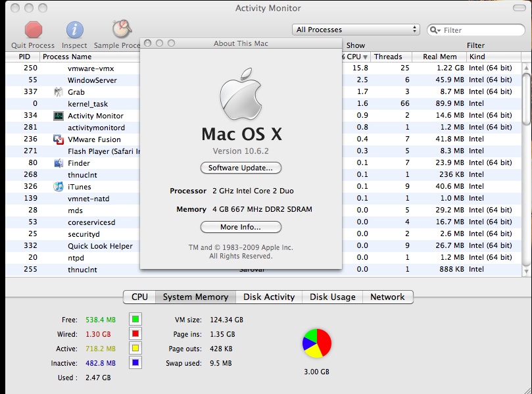
Task: Click into the Filter search field
Action: [475, 30]
